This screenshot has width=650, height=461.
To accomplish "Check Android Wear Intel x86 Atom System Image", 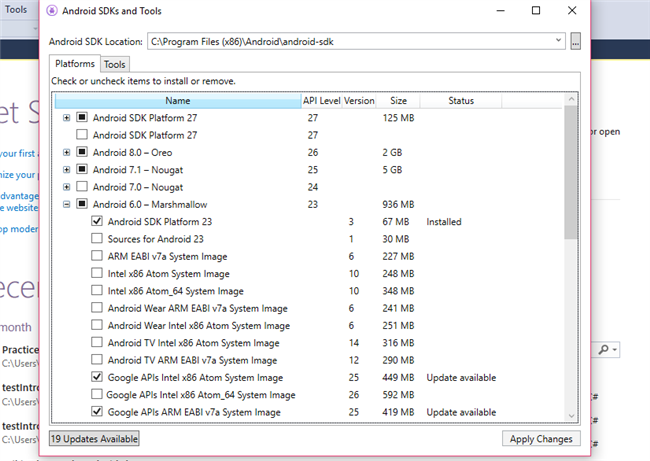I will [x=97, y=325].
